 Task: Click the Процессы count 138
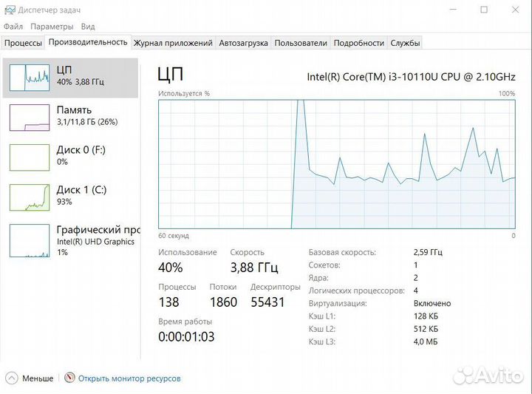168,302
